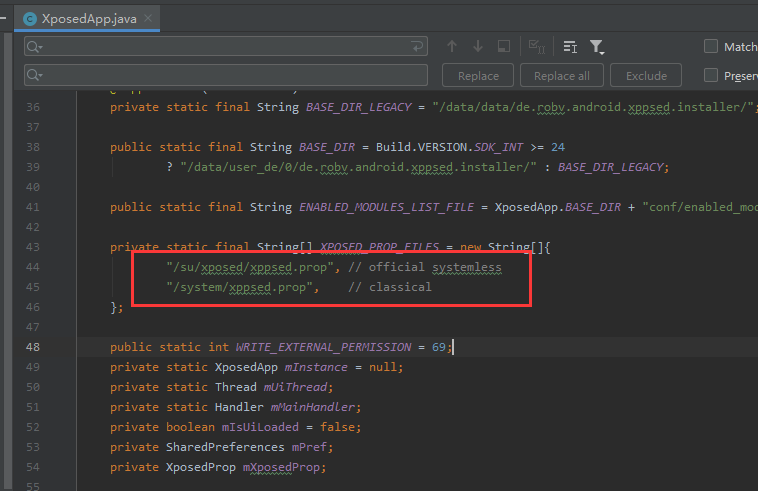Image resolution: width=758 pixels, height=491 pixels.
Task: Click the mUiThread field name
Action: point(296,387)
